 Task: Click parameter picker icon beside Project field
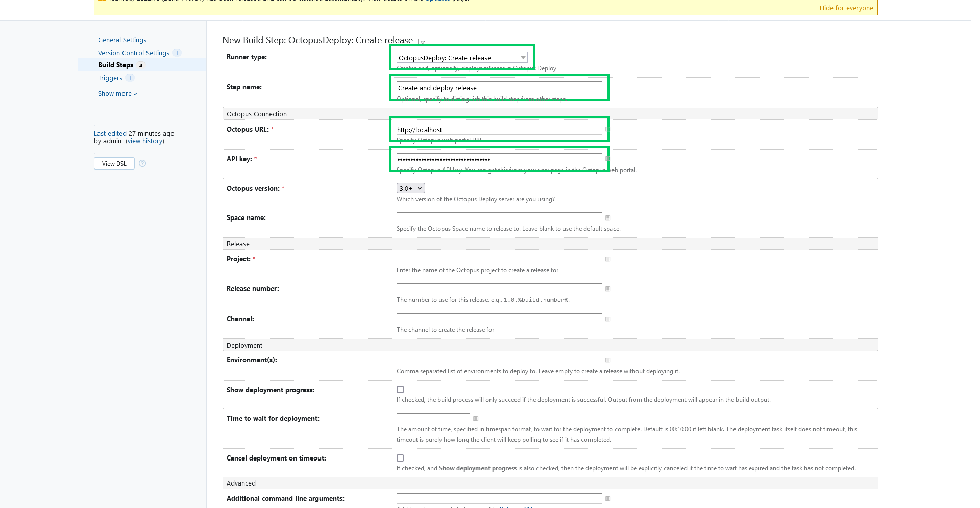[608, 259]
